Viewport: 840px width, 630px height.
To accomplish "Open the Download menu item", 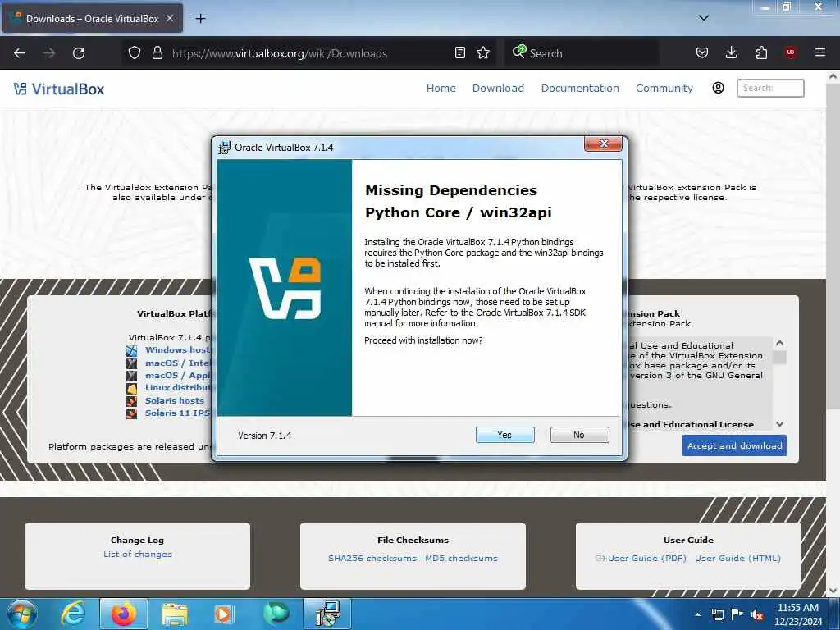I will click(498, 89).
